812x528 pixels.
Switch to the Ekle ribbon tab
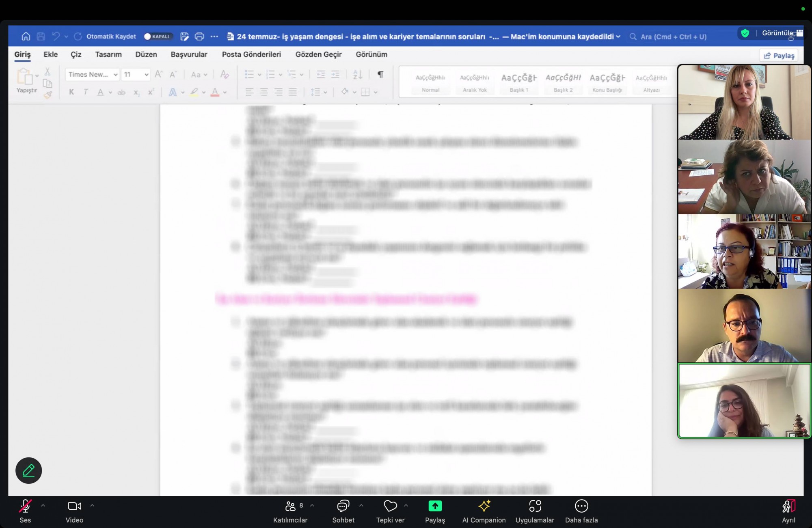[x=50, y=54]
